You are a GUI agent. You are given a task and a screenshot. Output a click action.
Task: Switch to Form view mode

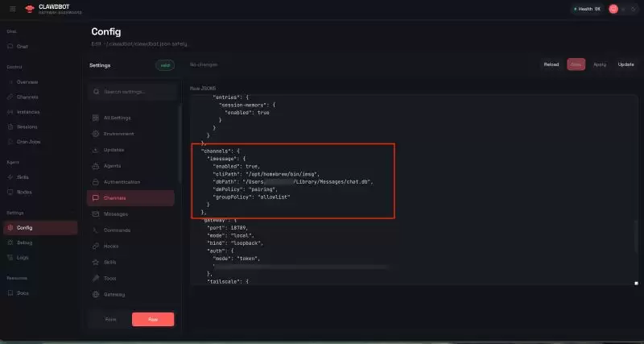pyautogui.click(x=110, y=319)
